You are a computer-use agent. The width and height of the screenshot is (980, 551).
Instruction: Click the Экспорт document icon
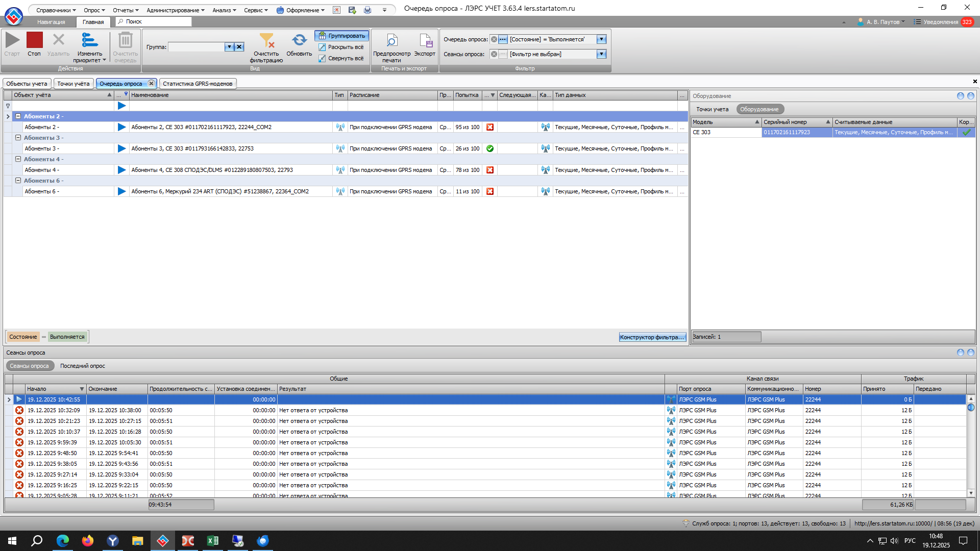tap(425, 40)
